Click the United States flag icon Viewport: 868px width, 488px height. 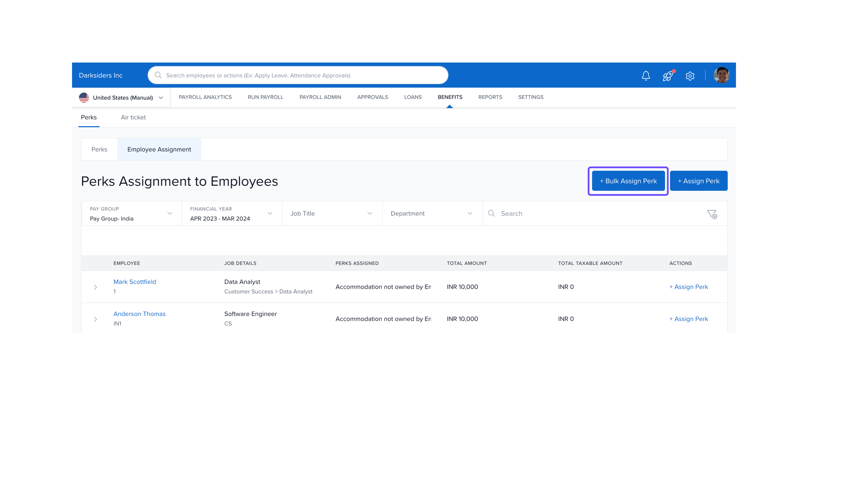coord(84,98)
